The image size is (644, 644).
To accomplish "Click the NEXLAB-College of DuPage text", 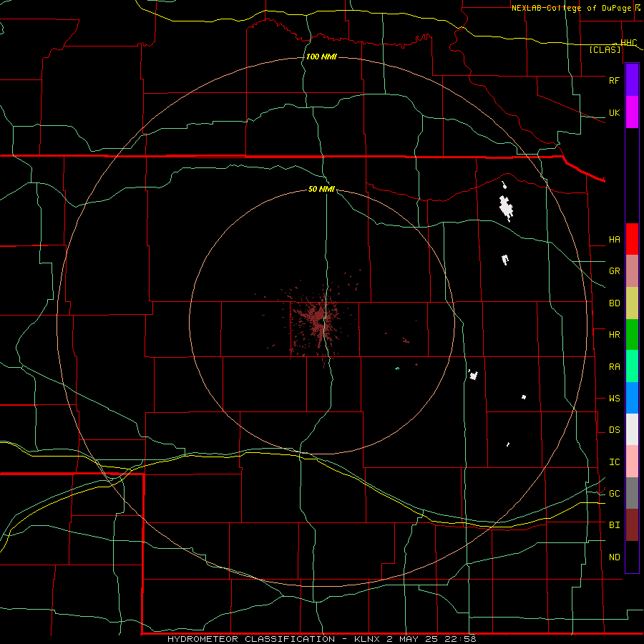I will click(x=571, y=8).
